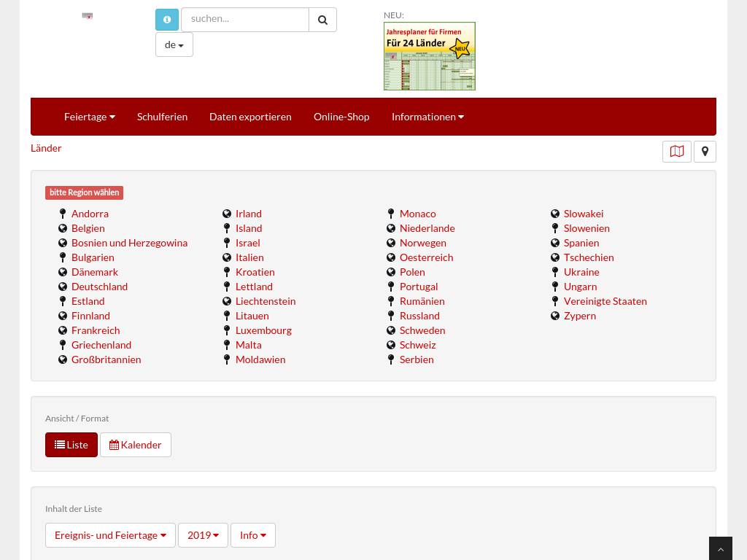Click the location pin marker icon

tap(705, 152)
